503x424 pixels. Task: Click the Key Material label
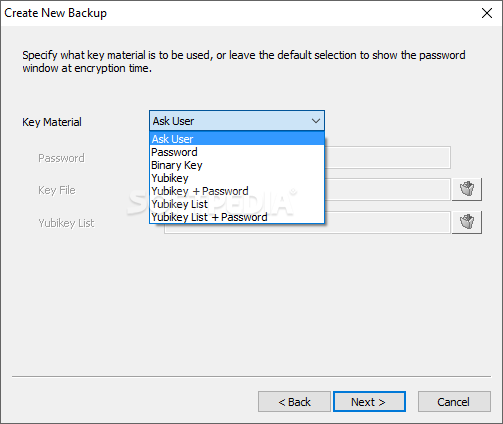pyautogui.click(x=52, y=122)
